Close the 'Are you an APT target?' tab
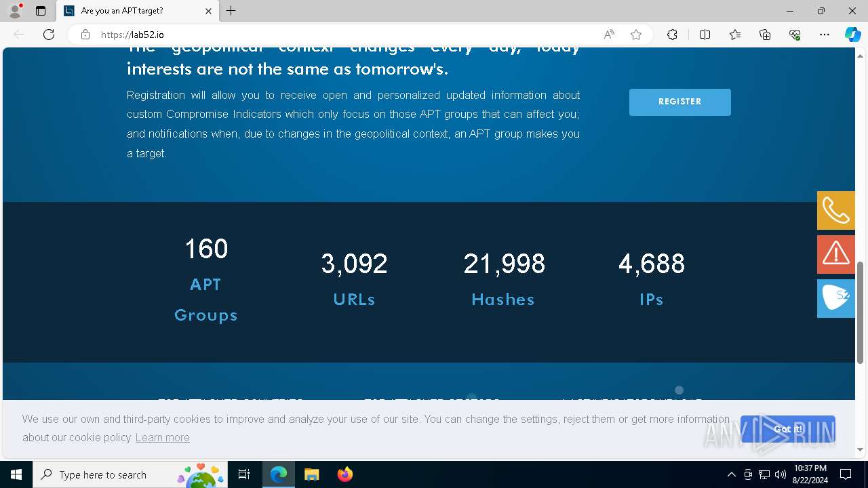This screenshot has height=488, width=868. pyautogui.click(x=208, y=11)
